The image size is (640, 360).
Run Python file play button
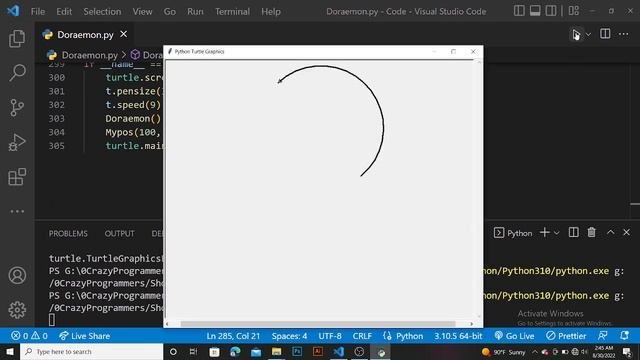click(576, 34)
